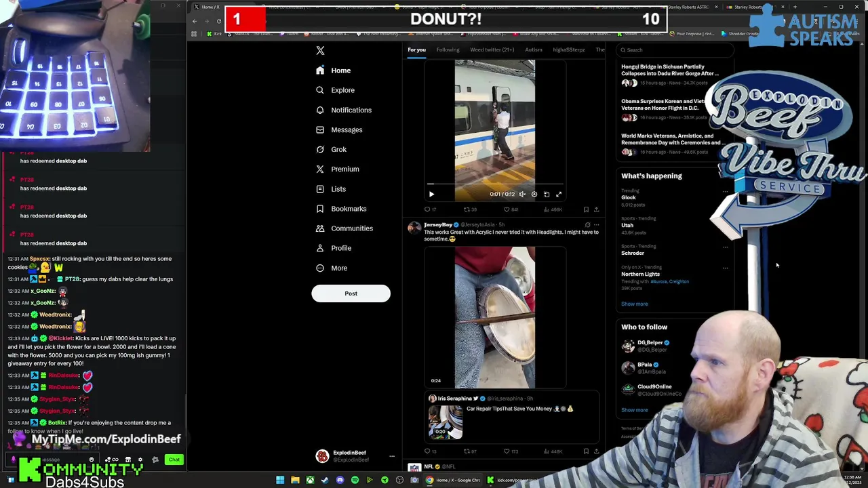Bookmark the train video post

(586, 209)
